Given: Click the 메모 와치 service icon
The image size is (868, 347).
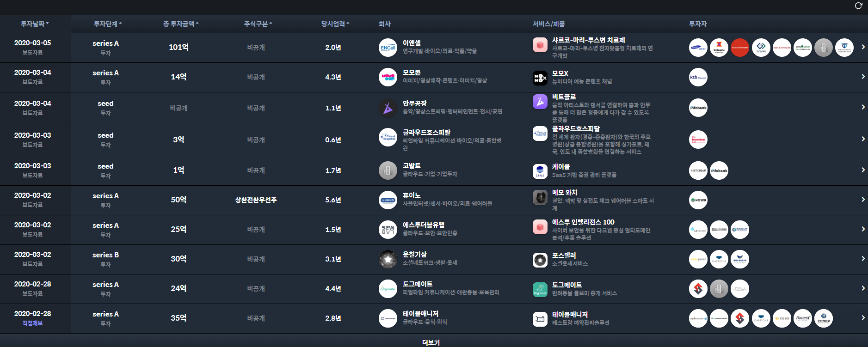Looking at the screenshot, I should [x=540, y=197].
